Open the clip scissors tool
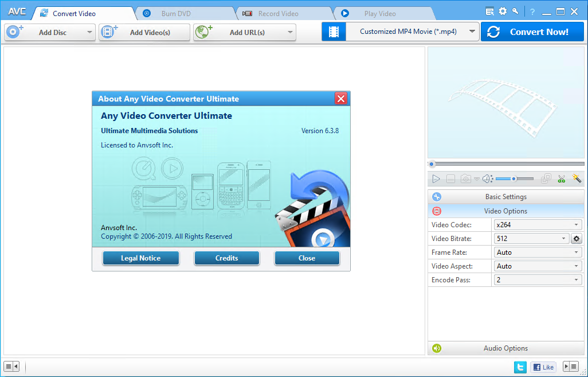The height and width of the screenshot is (377, 588). pos(562,178)
